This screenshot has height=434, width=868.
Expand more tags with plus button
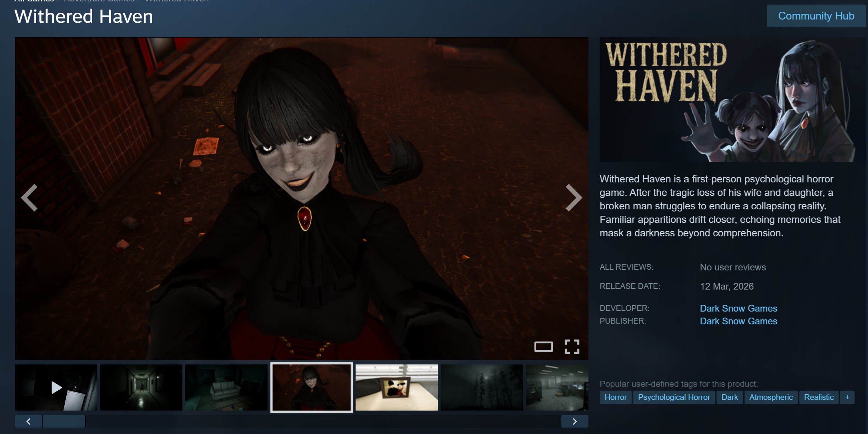[x=847, y=397]
